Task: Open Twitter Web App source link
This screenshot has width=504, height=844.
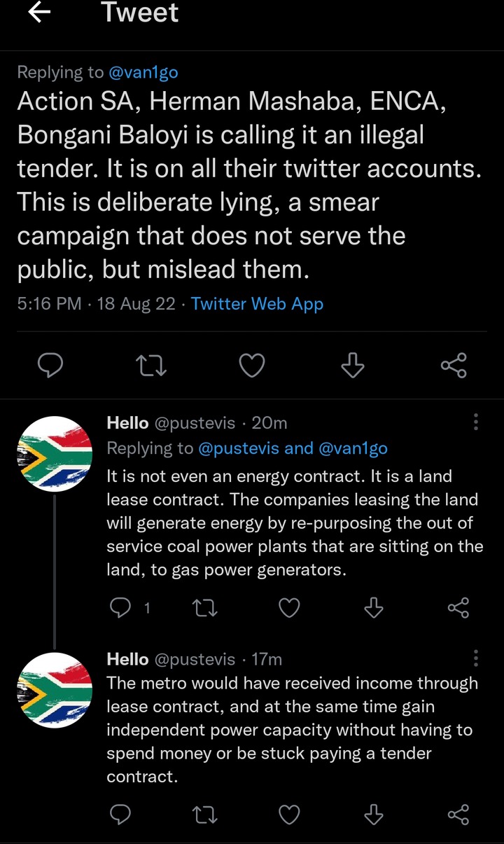Action: (257, 303)
